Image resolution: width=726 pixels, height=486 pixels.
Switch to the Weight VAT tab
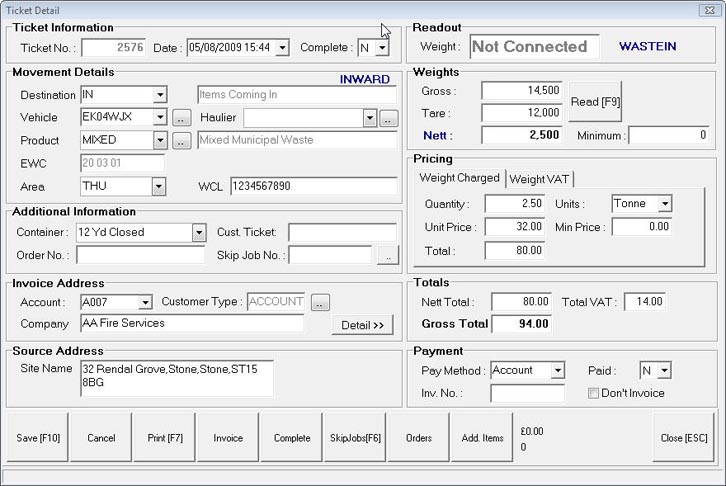(540, 179)
